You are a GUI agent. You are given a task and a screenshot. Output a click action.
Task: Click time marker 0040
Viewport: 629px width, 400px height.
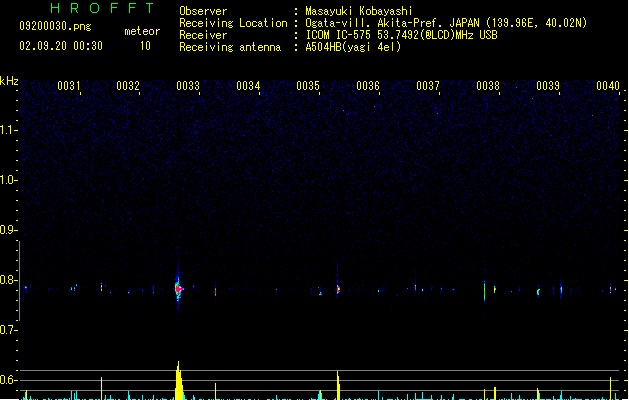[x=608, y=85]
